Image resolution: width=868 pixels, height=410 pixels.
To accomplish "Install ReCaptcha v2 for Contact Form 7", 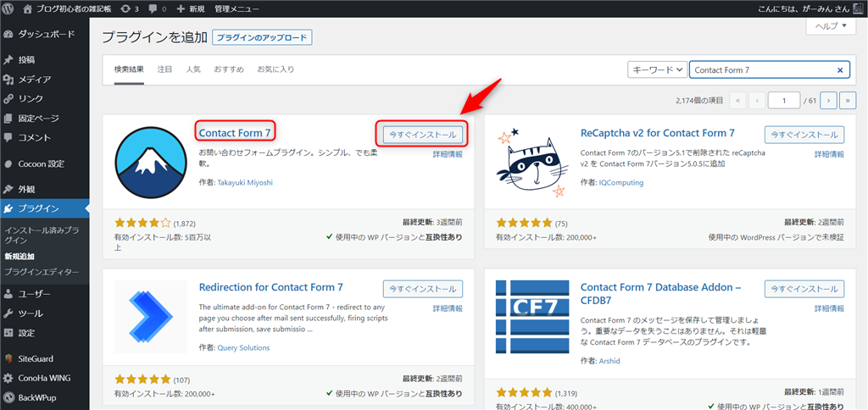I will tap(805, 135).
